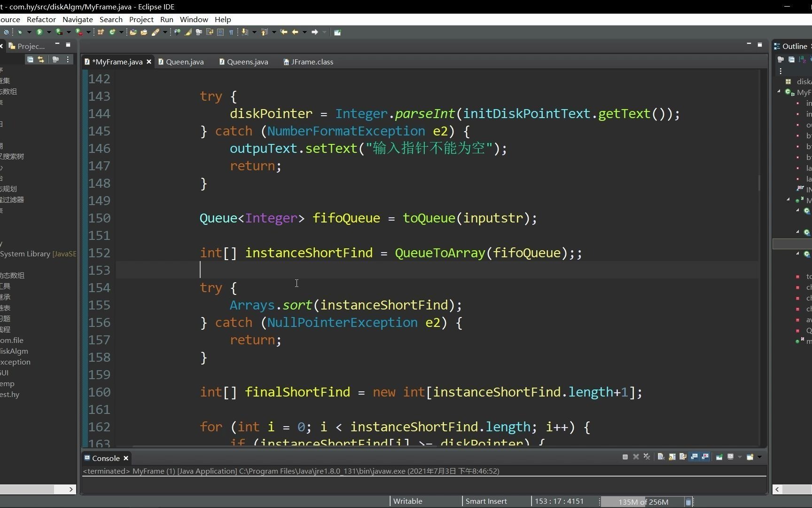Switch to the Queens.java editor tab

(x=244, y=62)
